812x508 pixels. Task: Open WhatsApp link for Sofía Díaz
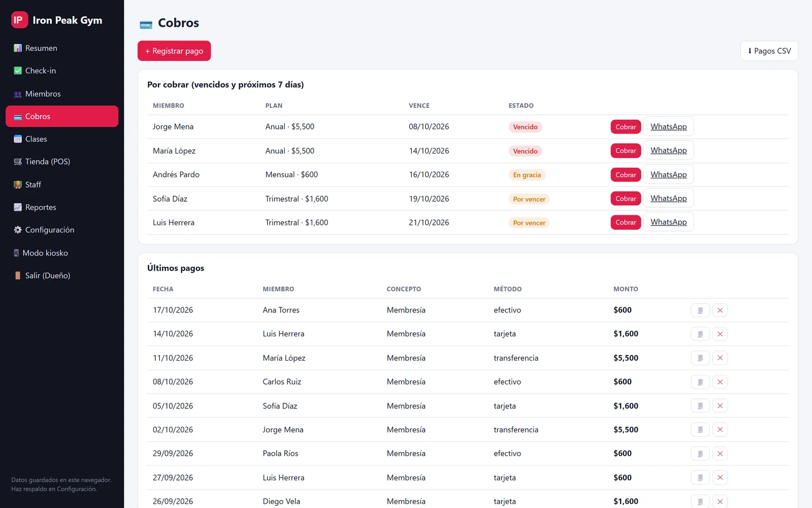[668, 198]
